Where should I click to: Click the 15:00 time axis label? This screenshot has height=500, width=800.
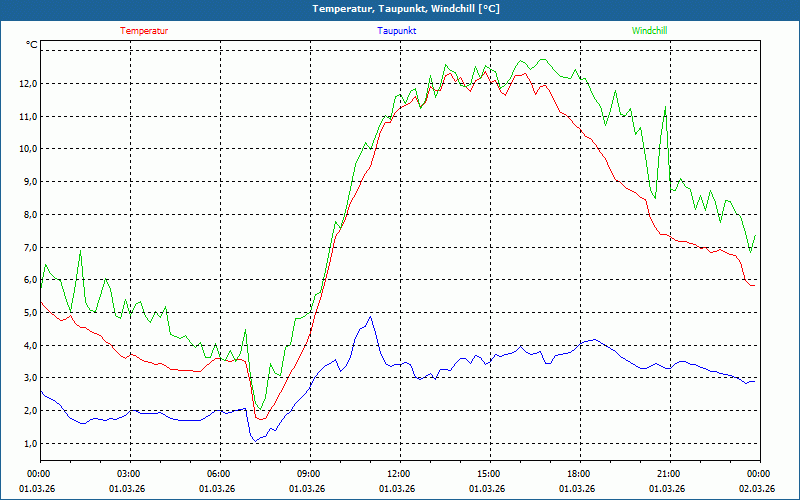pos(489,473)
